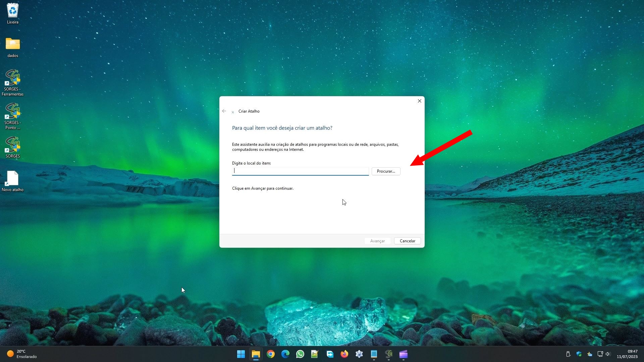Open Windows Security shield tray icon

tap(579, 354)
